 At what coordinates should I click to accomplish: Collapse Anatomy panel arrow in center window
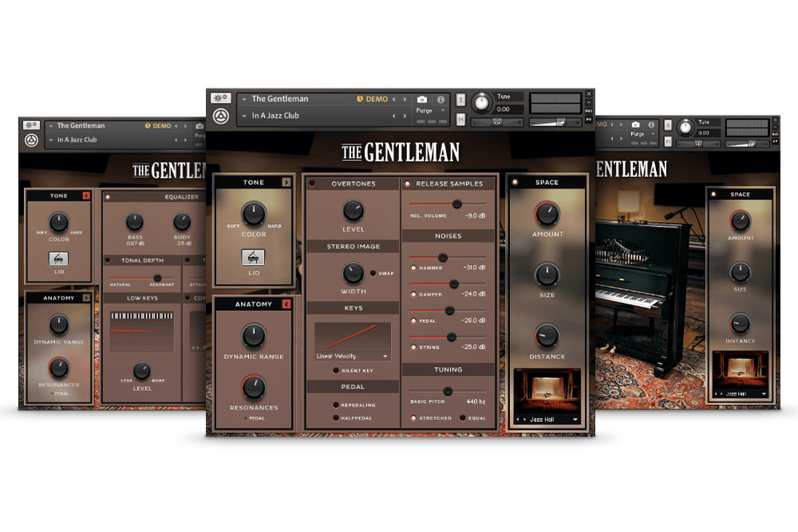tap(286, 304)
